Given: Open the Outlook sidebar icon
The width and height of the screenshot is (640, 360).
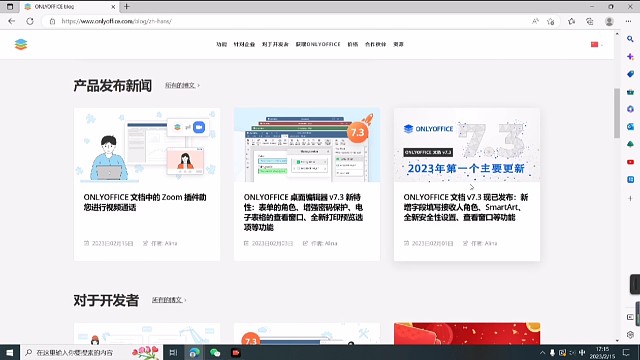Looking at the screenshot, I should [x=630, y=127].
